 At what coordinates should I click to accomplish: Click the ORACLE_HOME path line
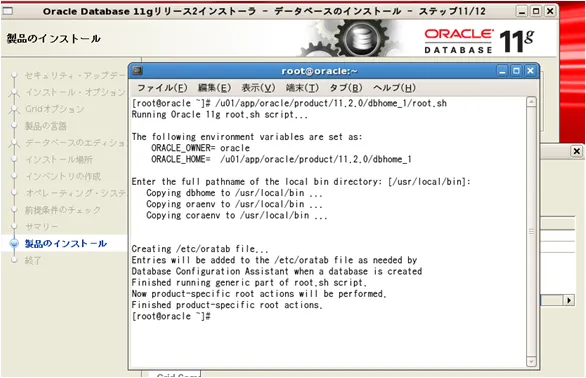pyautogui.click(x=281, y=159)
